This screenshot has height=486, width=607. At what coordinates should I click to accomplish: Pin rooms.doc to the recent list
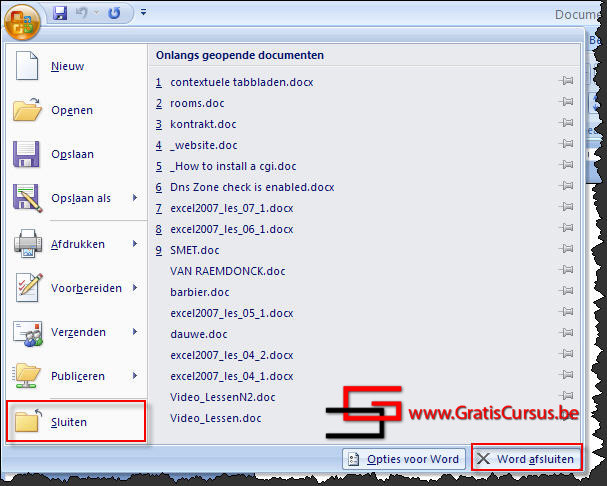coord(566,102)
